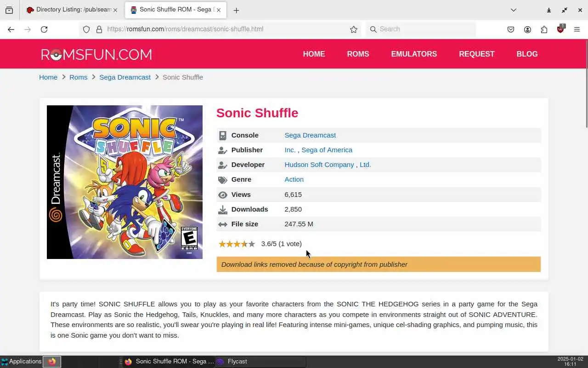Click the uBlock Origin extension icon
The height and width of the screenshot is (368, 588).
(560, 29)
